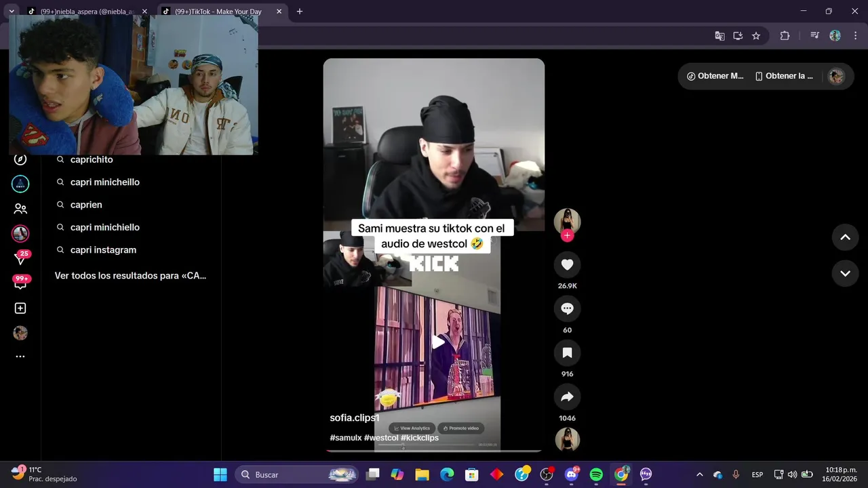868x488 pixels.
Task: Open File Explorer from the taskbar
Action: coord(422,474)
